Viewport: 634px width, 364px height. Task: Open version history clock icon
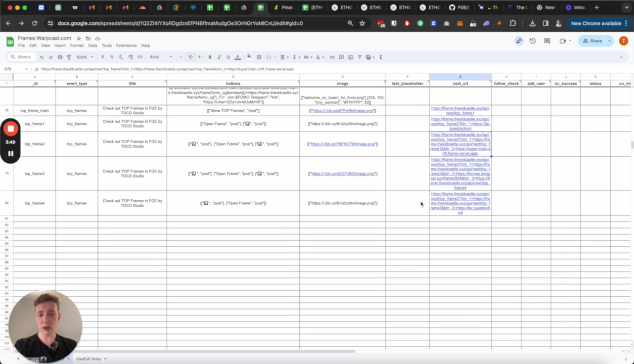(x=532, y=41)
